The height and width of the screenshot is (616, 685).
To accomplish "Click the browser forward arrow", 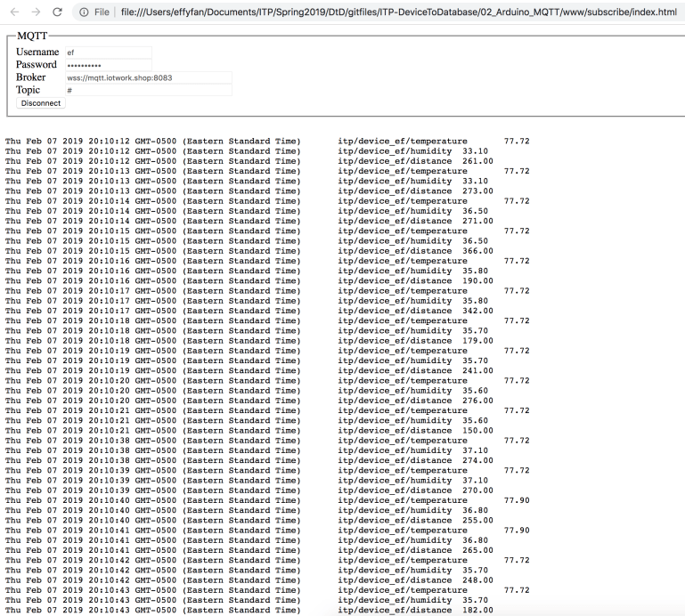I will click(36, 12).
